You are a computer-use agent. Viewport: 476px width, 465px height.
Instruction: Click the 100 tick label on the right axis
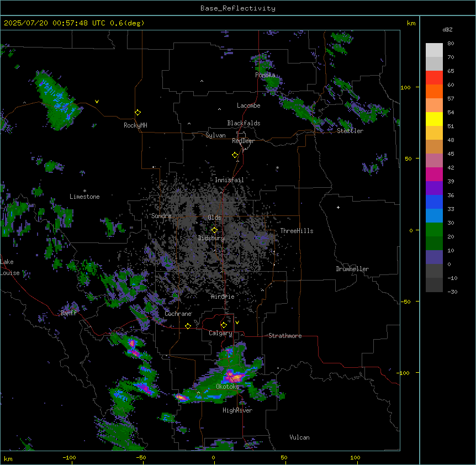[x=405, y=87]
